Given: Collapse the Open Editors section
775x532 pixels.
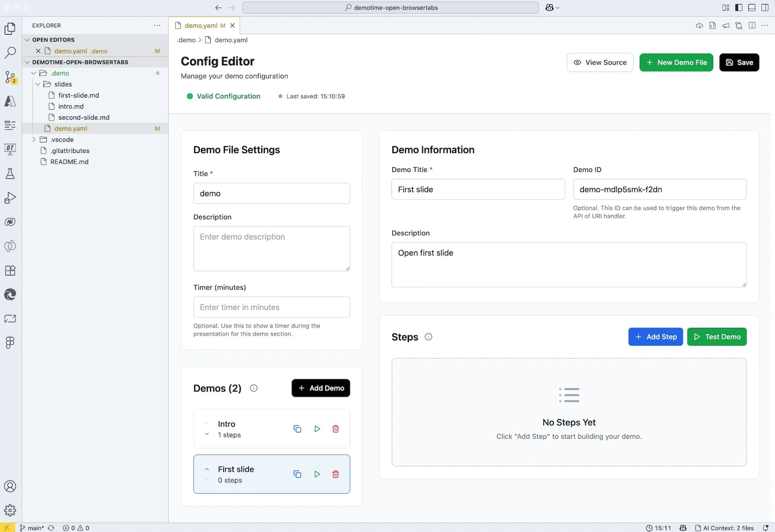Looking at the screenshot, I should 27,40.
